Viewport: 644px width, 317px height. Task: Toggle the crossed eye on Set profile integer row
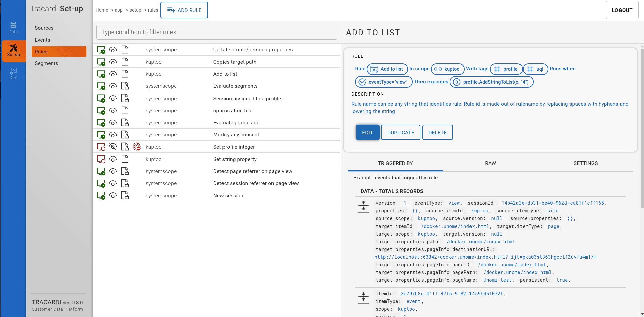(113, 147)
